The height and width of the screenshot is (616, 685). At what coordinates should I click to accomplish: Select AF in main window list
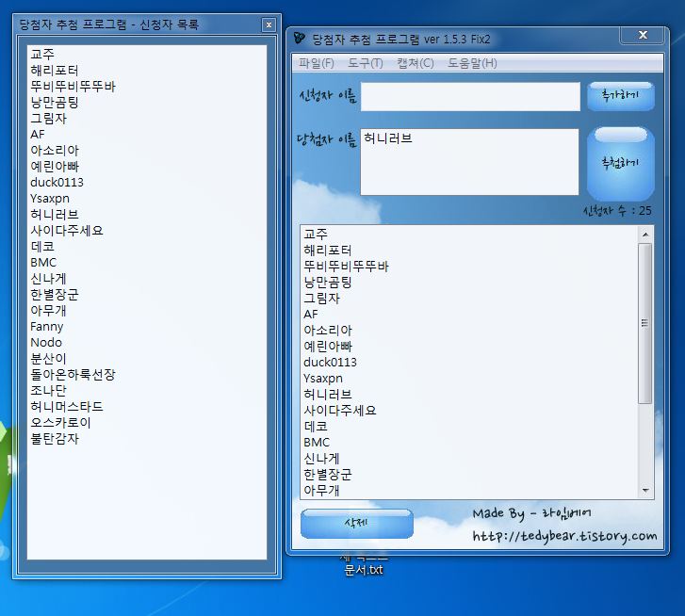point(311,315)
